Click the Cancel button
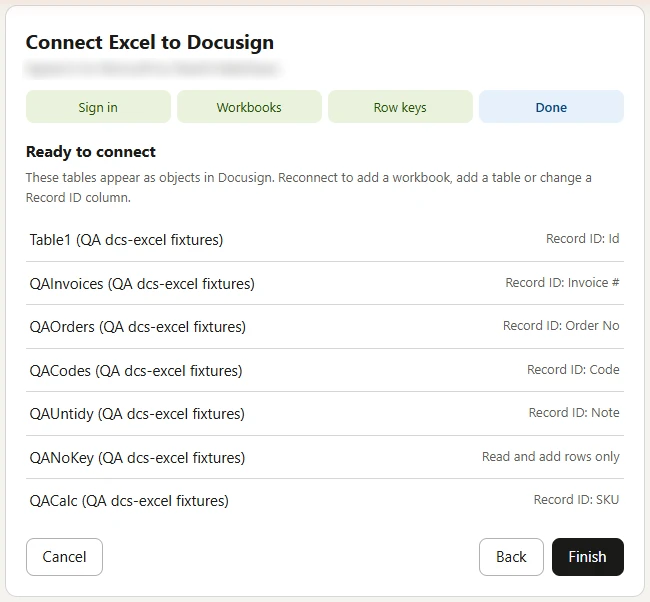Image resolution: width=650 pixels, height=602 pixels. [x=64, y=556]
